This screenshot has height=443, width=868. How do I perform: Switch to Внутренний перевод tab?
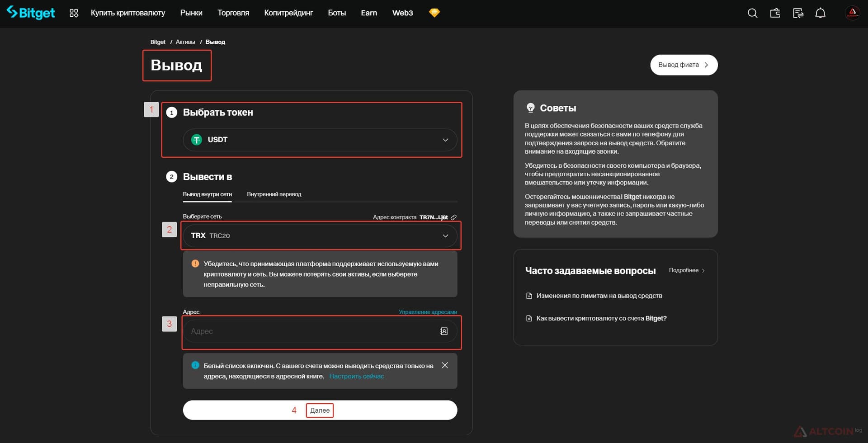[x=274, y=194]
